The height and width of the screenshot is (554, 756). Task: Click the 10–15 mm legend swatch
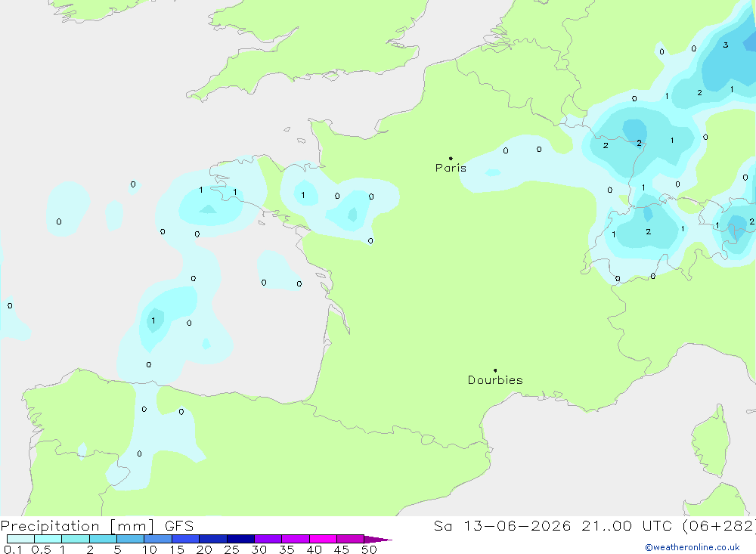[158, 539]
